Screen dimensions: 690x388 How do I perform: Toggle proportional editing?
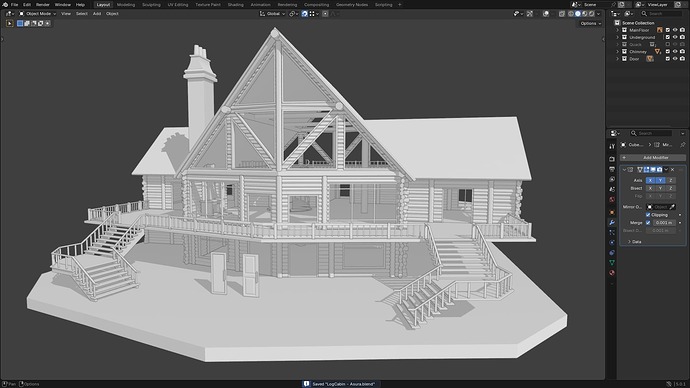tap(325, 14)
